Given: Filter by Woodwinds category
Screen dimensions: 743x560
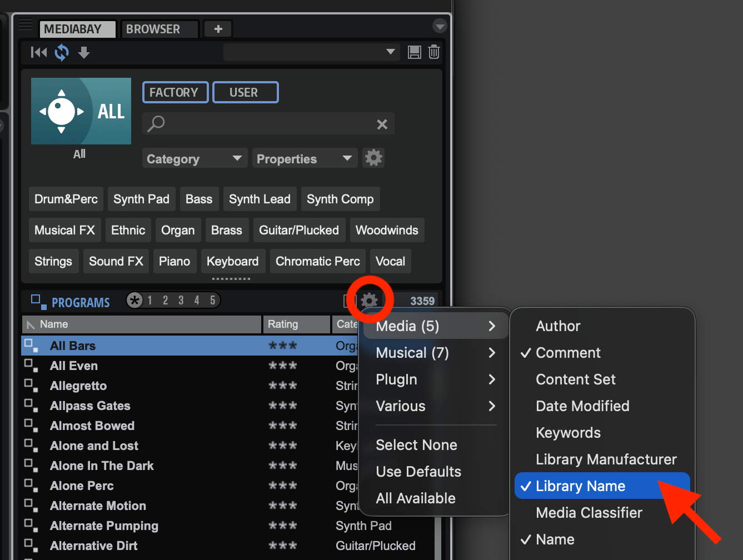Looking at the screenshot, I should point(387,230).
